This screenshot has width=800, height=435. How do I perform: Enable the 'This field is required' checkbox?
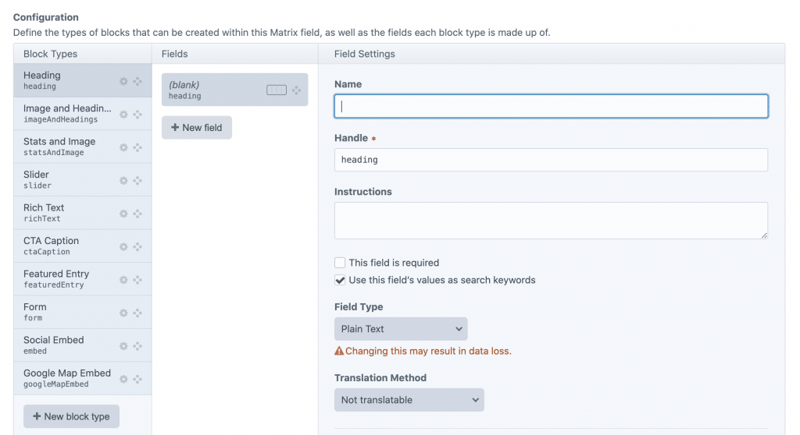coord(340,263)
